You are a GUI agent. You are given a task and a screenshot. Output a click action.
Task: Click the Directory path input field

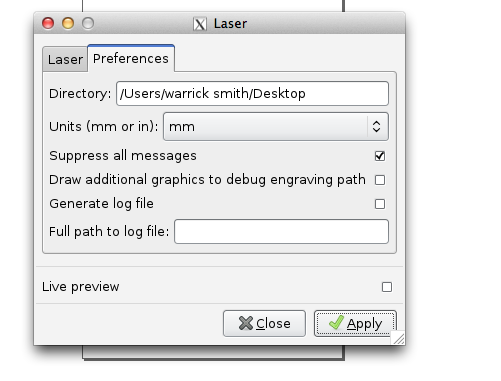pos(252,93)
